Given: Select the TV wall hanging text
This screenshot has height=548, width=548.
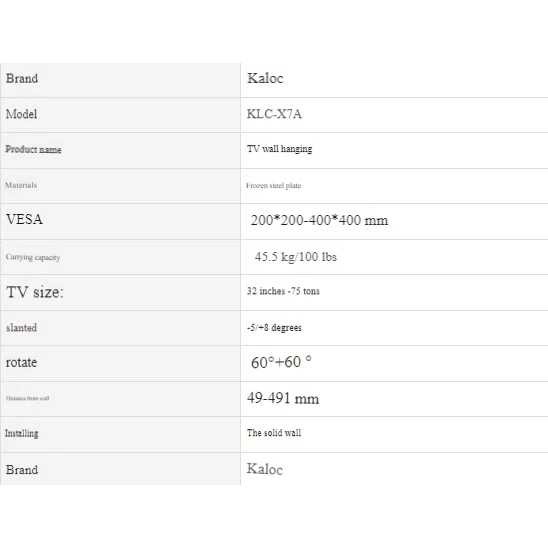Looking at the screenshot, I should click(x=280, y=149).
